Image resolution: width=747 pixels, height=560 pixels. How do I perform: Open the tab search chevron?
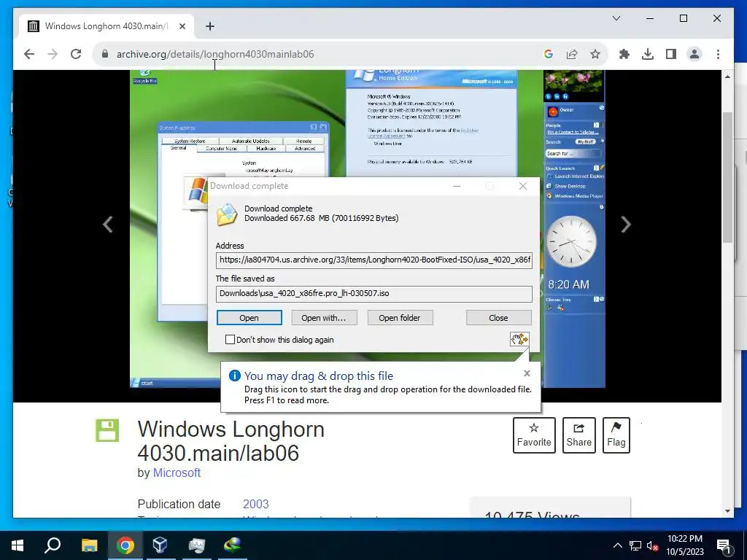click(x=616, y=18)
